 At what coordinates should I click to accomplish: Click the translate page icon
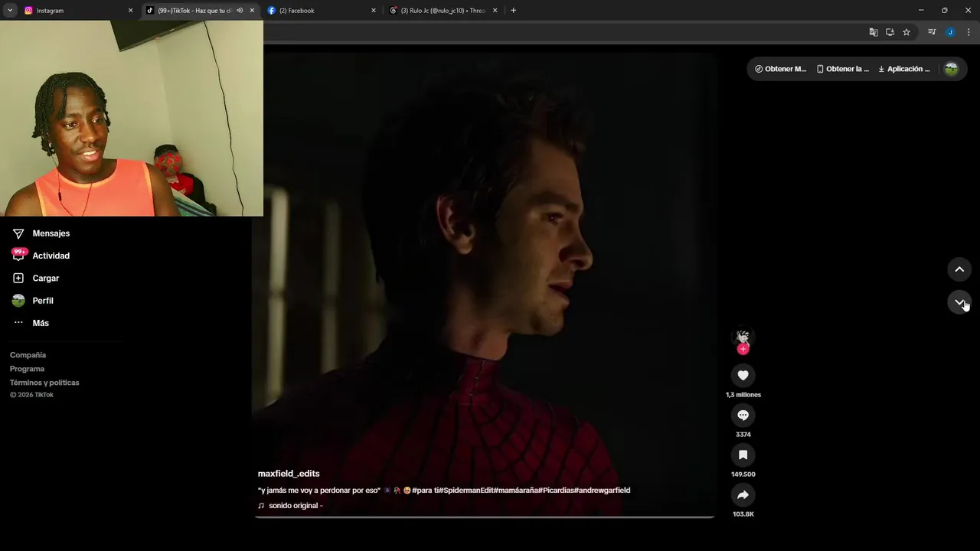874,32
